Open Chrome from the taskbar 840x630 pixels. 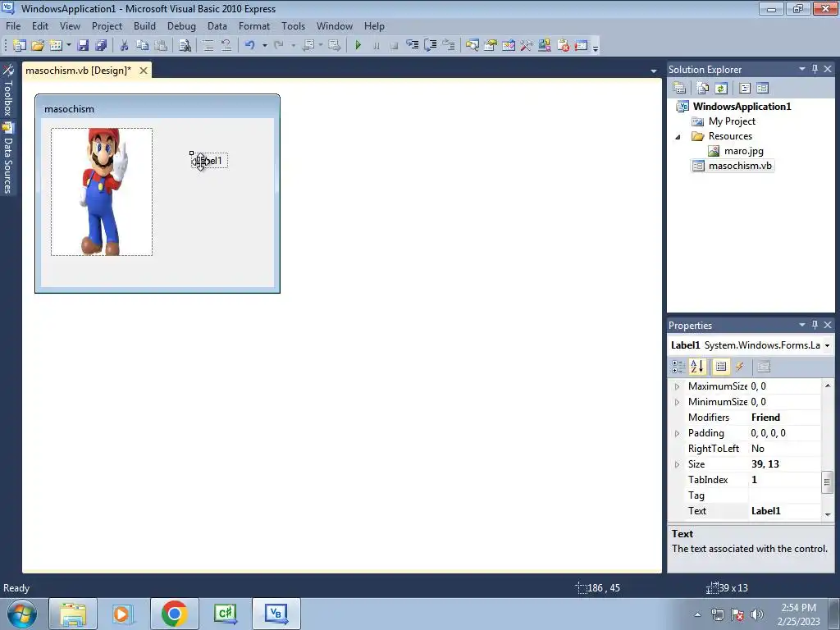point(174,614)
